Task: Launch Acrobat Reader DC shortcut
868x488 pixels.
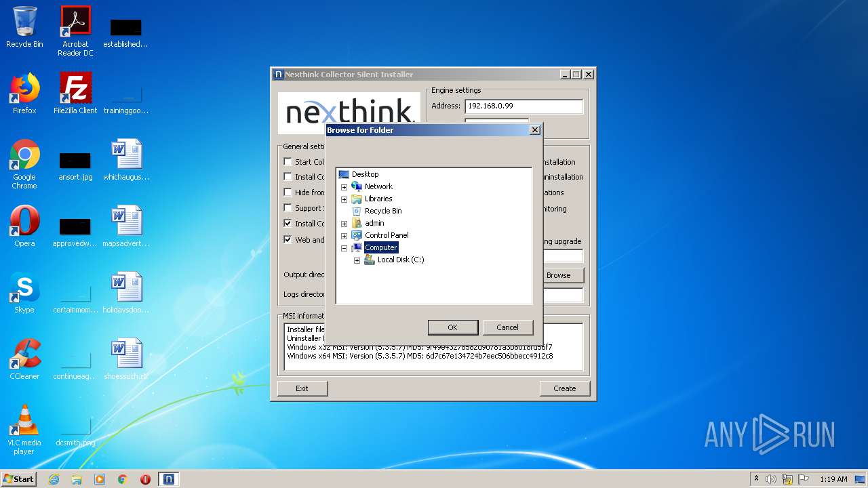Action: (x=75, y=31)
